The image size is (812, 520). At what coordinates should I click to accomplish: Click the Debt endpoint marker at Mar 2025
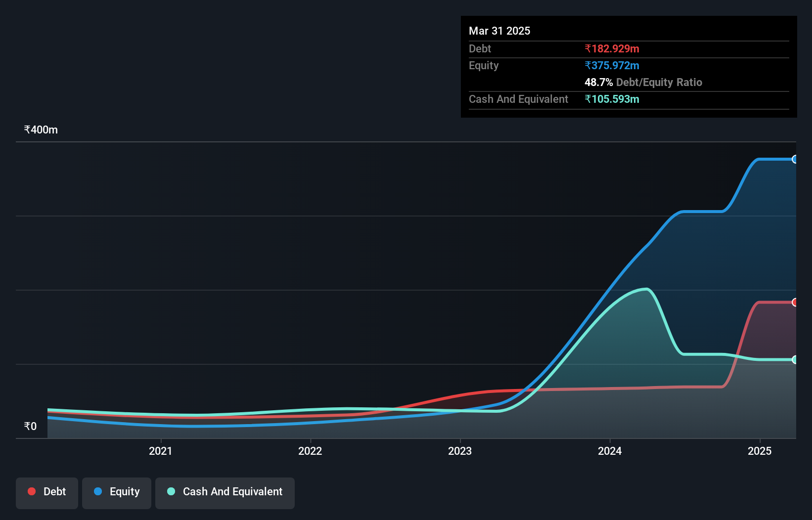(795, 302)
